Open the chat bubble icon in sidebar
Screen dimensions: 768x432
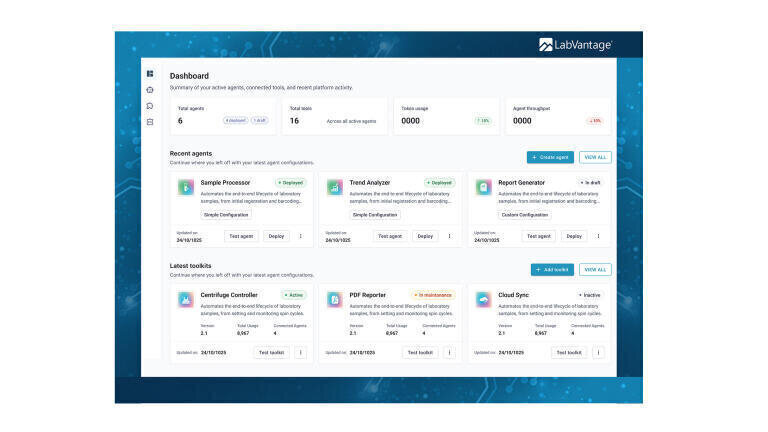150,106
